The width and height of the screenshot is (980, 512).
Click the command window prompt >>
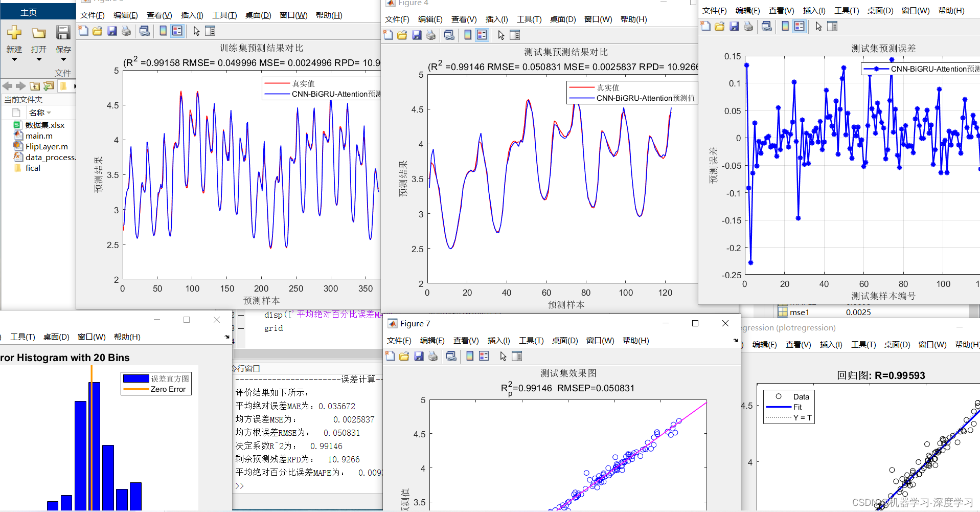tap(239, 486)
